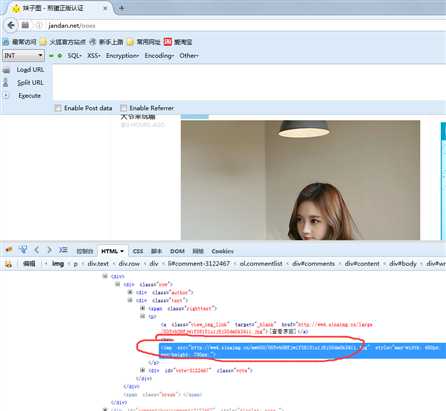The height and width of the screenshot is (411, 446).
Task: Open the SQL menu in HackBar
Action: (74, 56)
